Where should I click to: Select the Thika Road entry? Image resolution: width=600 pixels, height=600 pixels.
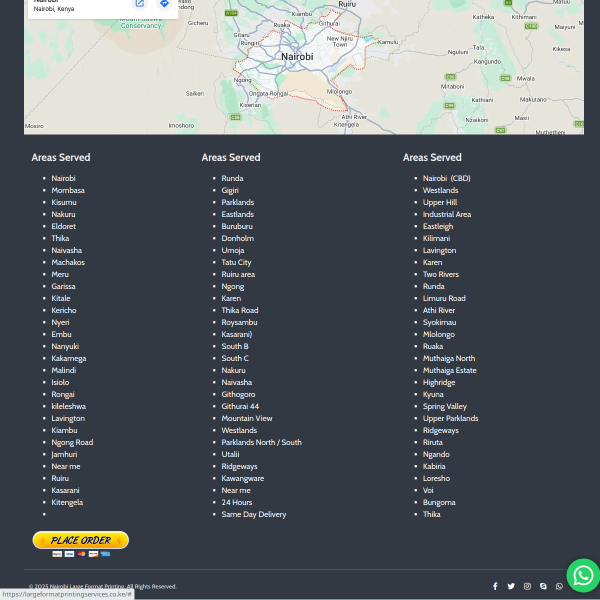coord(240,310)
